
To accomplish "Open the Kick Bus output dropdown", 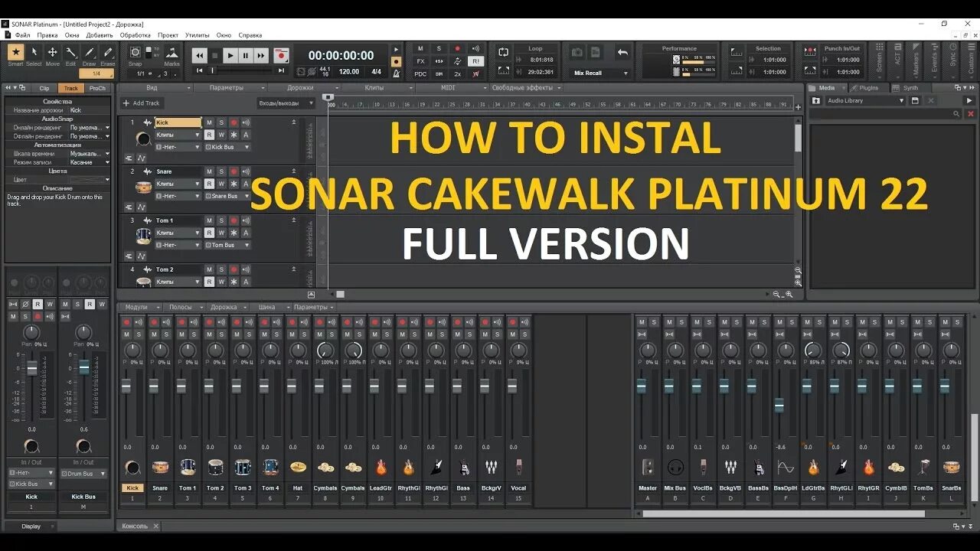I will [x=227, y=147].
